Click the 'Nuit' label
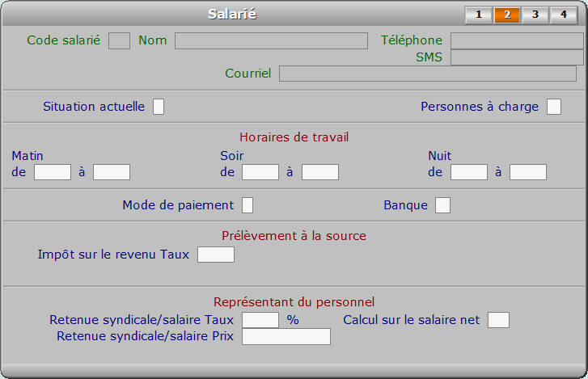 (x=440, y=156)
